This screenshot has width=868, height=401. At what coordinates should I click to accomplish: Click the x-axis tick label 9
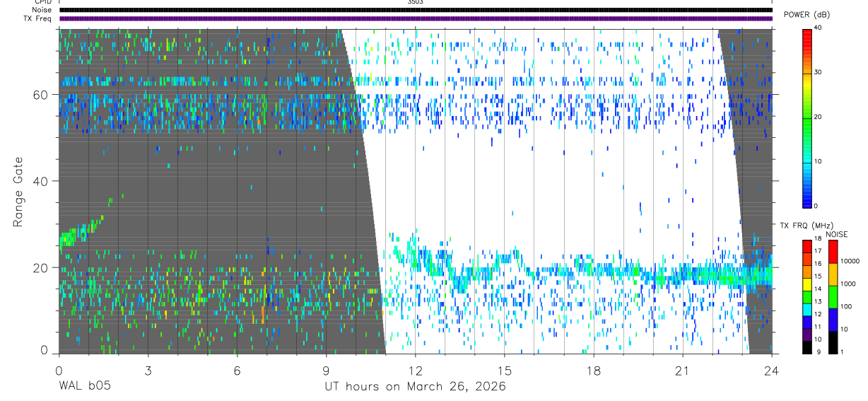coord(326,370)
